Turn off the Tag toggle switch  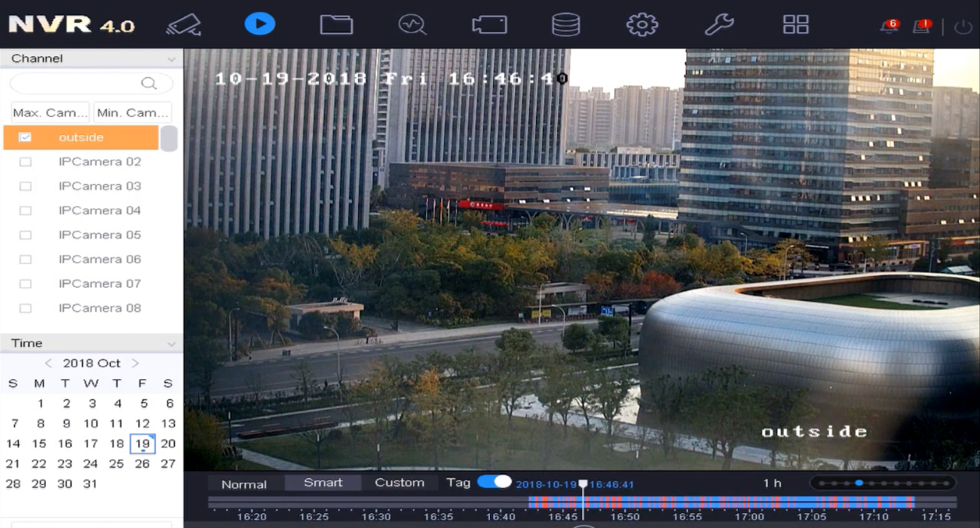pos(495,481)
